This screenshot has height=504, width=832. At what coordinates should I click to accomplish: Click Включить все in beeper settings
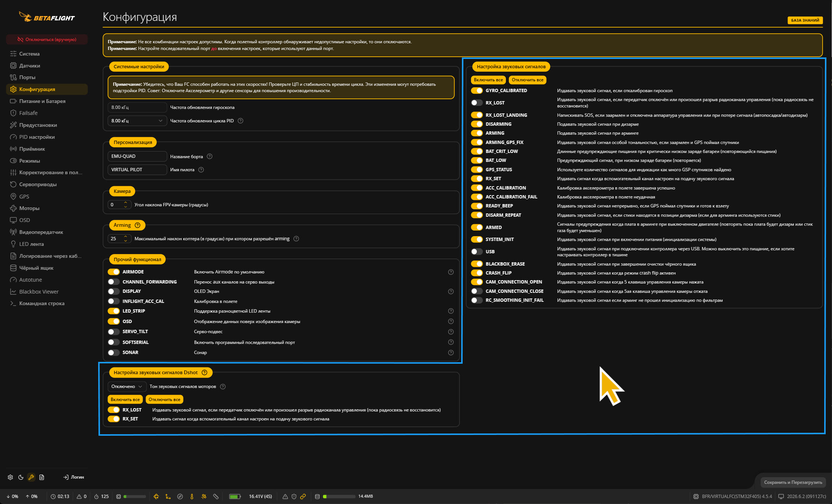488,80
